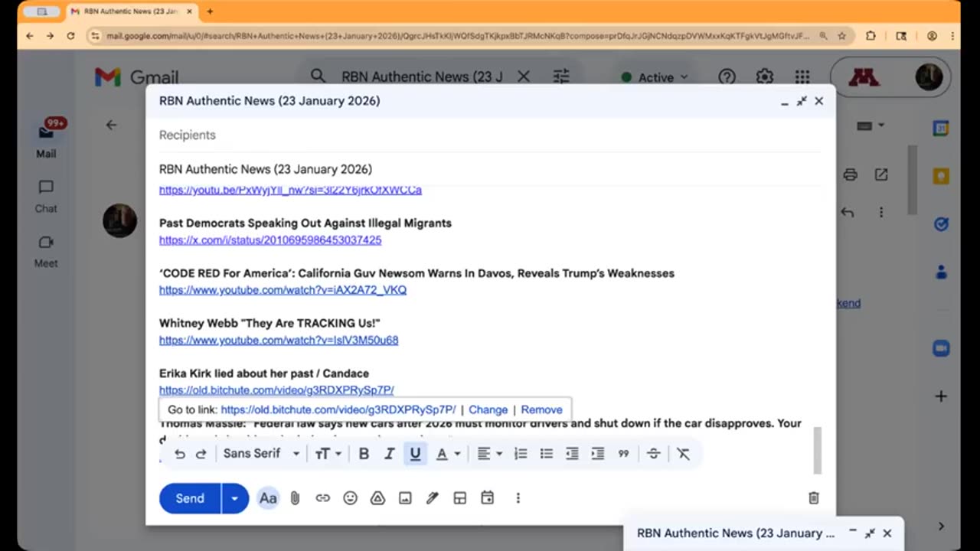Toggle formatting options (Aa) button
980x551 pixels.
click(268, 498)
